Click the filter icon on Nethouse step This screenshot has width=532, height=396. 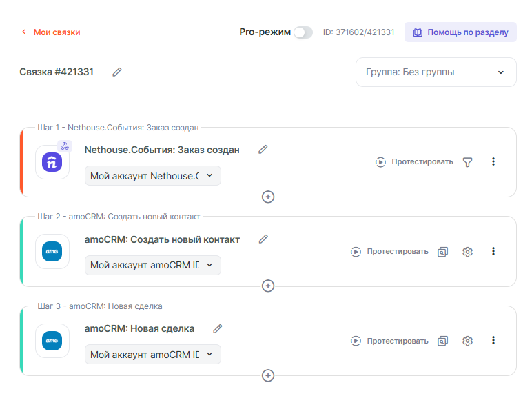pyautogui.click(x=467, y=162)
